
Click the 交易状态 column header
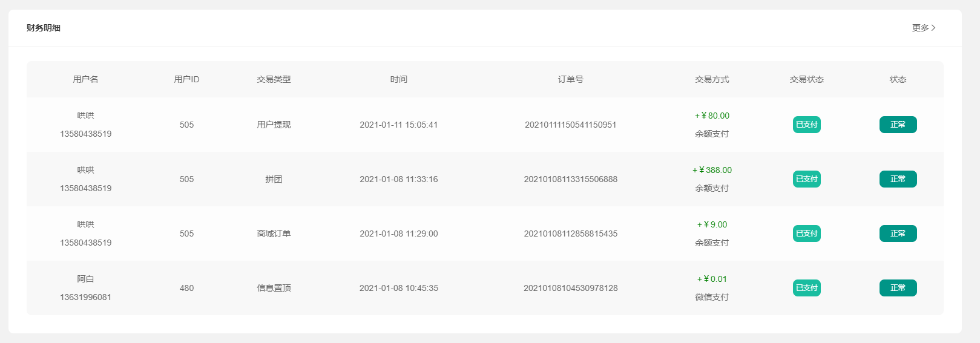[x=806, y=79]
